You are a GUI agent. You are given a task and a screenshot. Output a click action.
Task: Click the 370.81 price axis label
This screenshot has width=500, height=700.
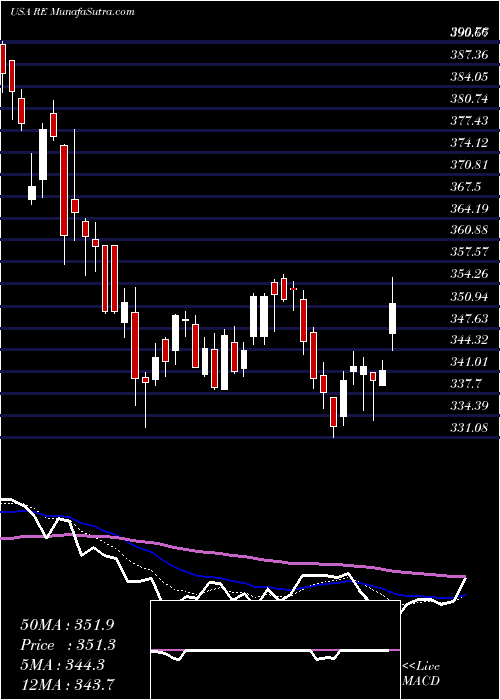(x=469, y=165)
